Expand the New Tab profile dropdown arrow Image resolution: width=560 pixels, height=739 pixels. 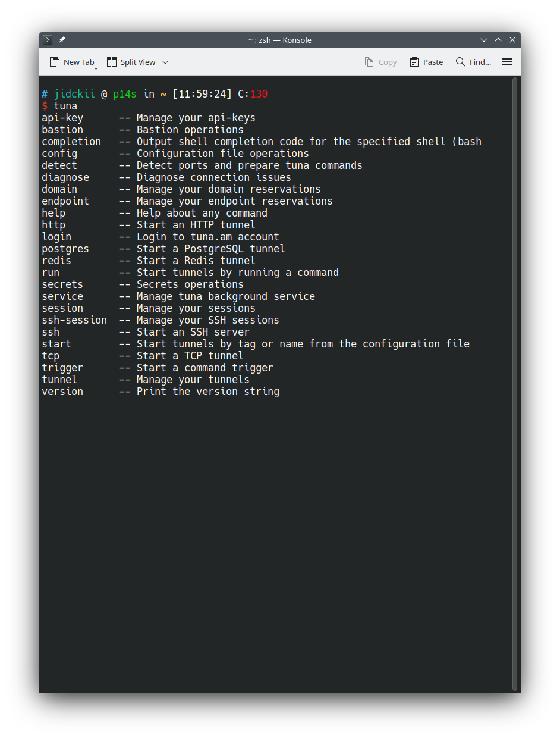pos(96,68)
